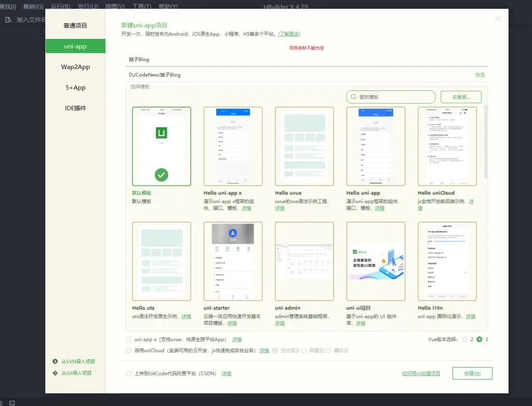Click the 创建(N) button
Screen dimensions: 532x406
click(x=472, y=373)
